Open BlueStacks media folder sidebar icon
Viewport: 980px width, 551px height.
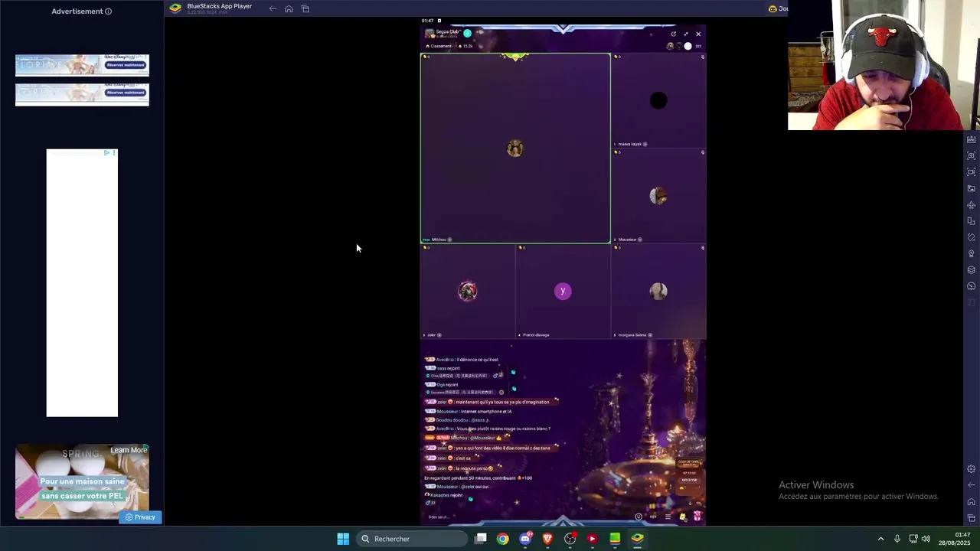click(972, 188)
